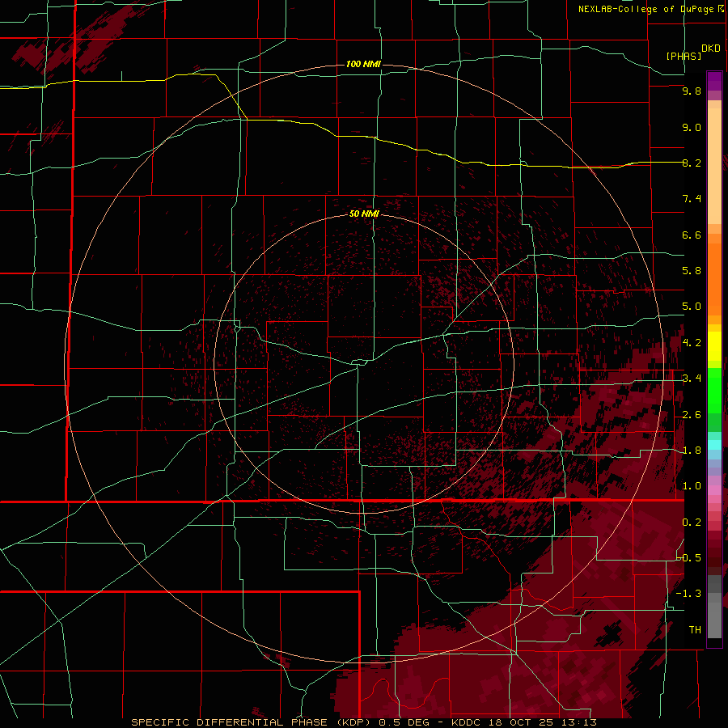Click the 7.4 value on the scale
This screenshot has height=728, width=728.
pos(692,199)
